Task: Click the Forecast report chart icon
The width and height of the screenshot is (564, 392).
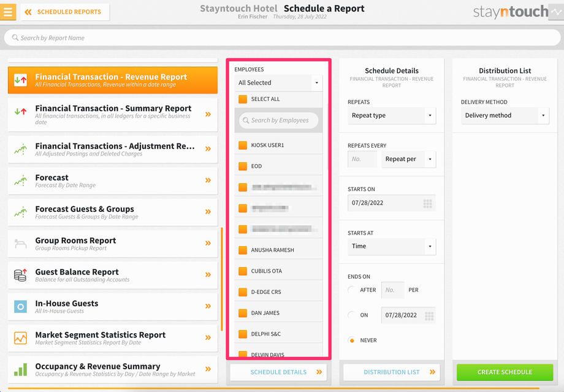Action: [20, 180]
